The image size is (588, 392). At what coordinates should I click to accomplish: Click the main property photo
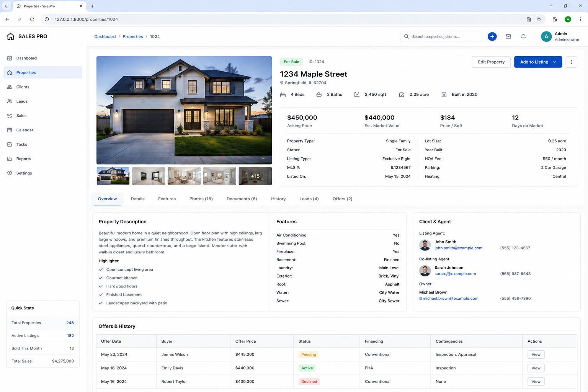point(184,110)
